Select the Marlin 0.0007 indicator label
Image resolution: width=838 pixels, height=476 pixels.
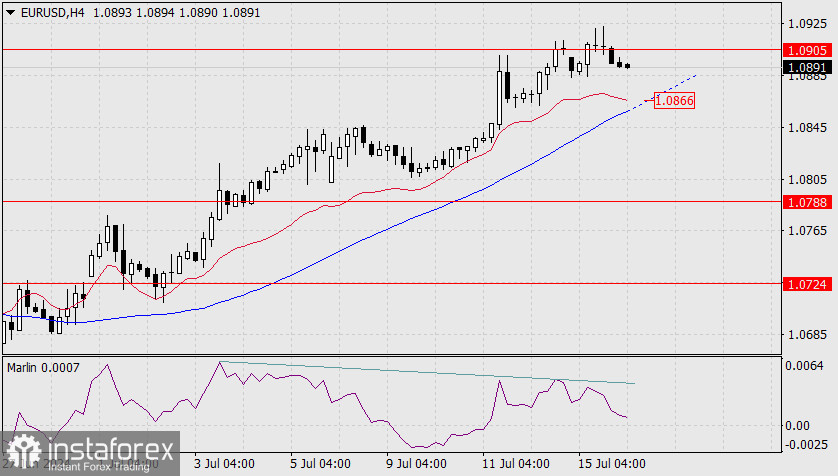point(43,368)
